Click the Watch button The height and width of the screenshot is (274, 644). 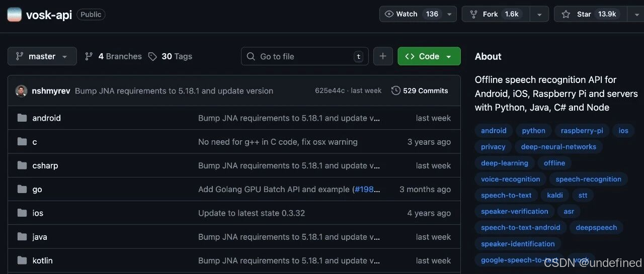click(411, 14)
